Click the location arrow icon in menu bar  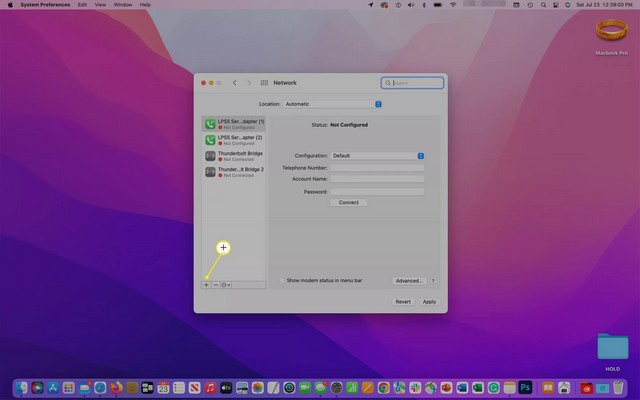click(x=371, y=5)
